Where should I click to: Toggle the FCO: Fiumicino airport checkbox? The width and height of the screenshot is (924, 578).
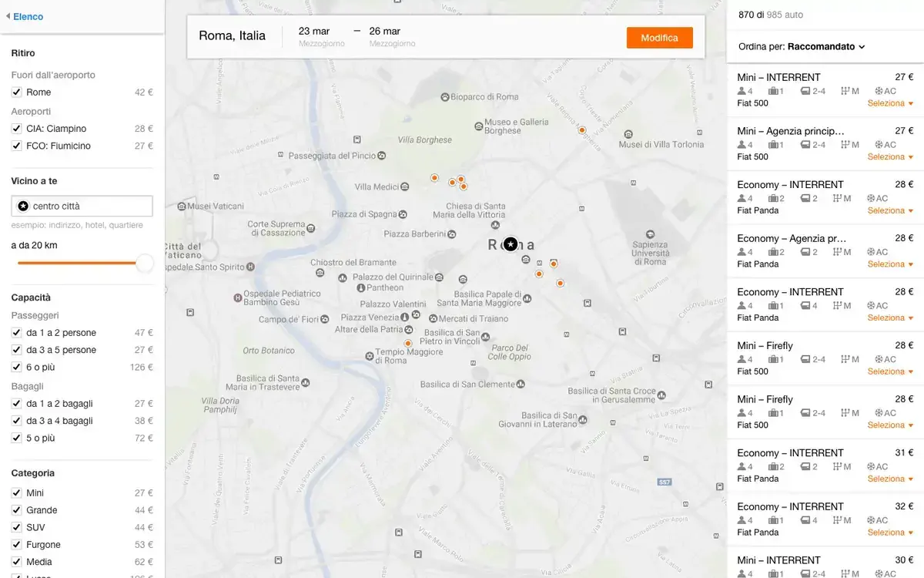click(16, 146)
